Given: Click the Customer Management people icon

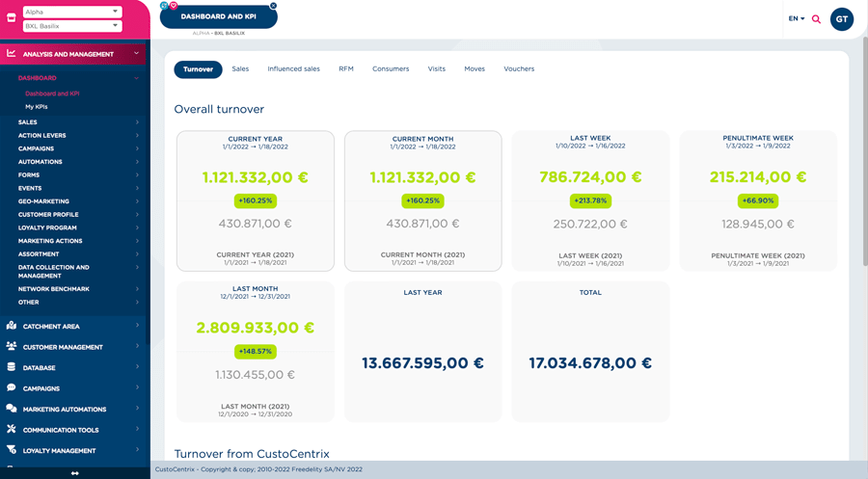Looking at the screenshot, I should [12, 347].
